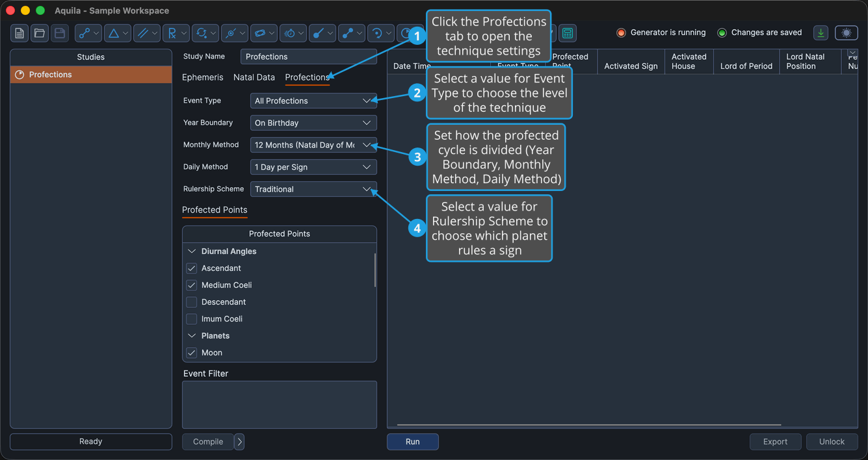Select Profections in the Studies list
This screenshot has height=460, width=868.
91,75
